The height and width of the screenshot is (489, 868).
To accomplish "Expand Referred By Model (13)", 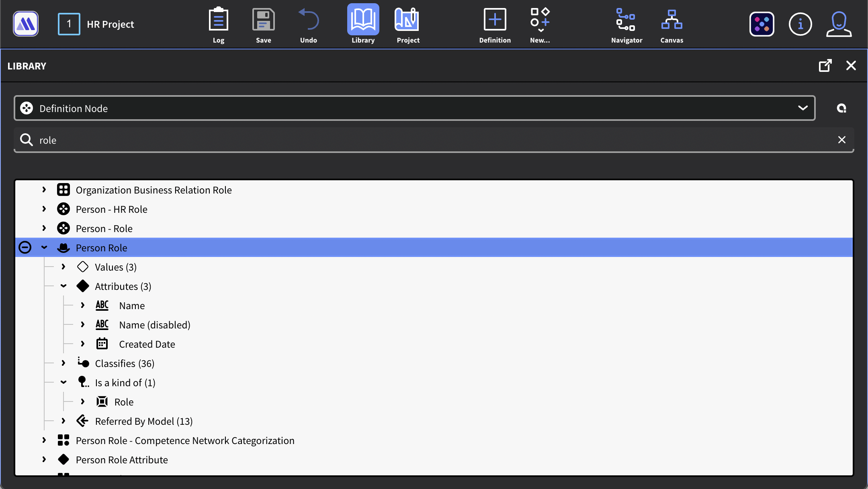I will coord(63,421).
